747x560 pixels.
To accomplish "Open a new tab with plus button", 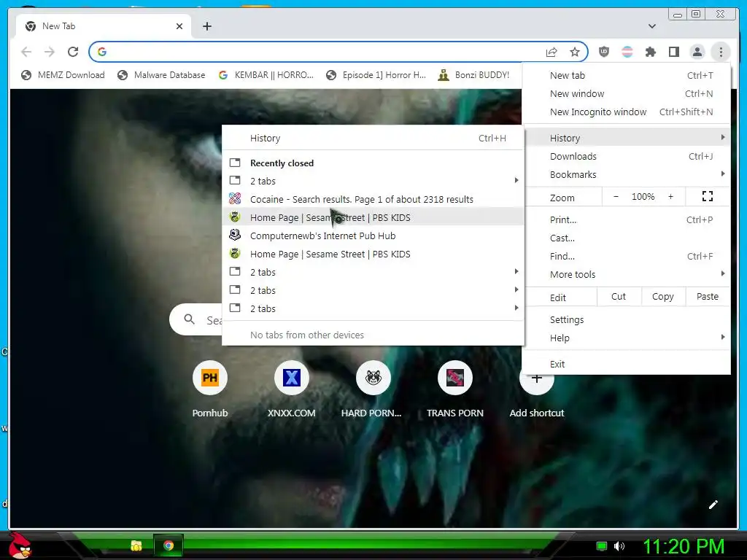I will tap(206, 26).
